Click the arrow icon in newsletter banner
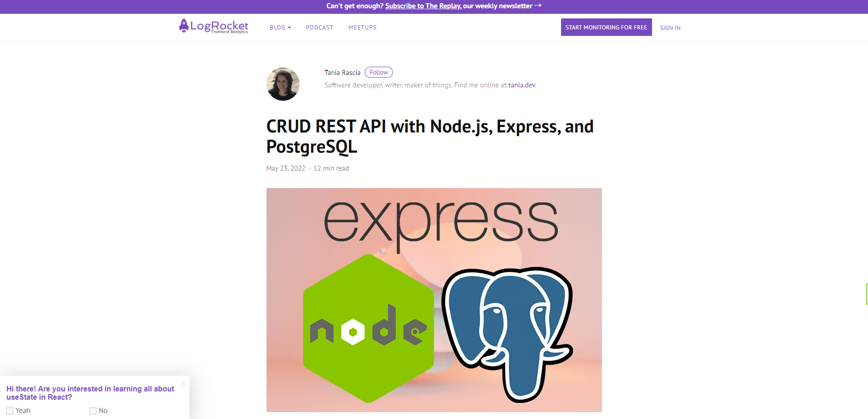Viewport: 868px width, 419px height. coord(538,6)
